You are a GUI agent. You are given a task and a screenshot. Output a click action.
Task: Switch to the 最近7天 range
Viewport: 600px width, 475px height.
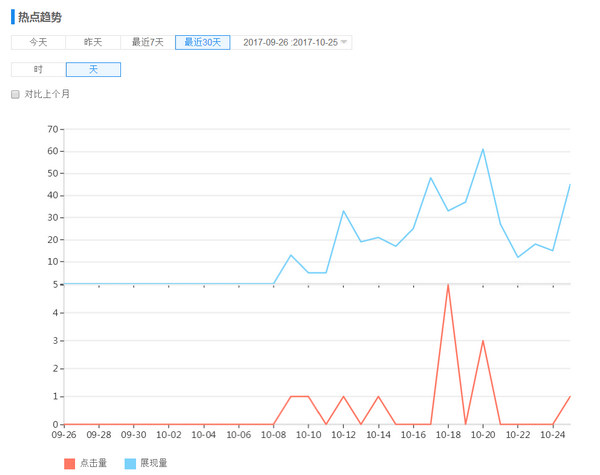[148, 42]
